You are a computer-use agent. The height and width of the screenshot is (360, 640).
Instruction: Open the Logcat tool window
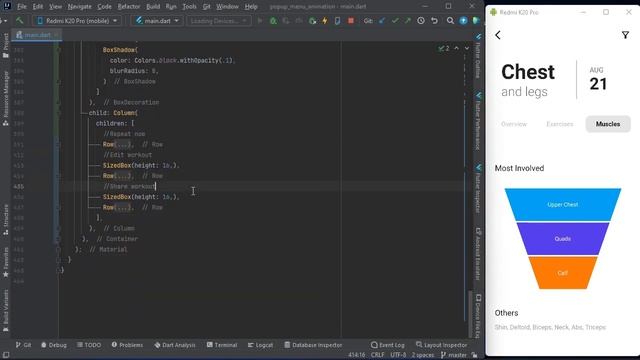(x=260, y=345)
